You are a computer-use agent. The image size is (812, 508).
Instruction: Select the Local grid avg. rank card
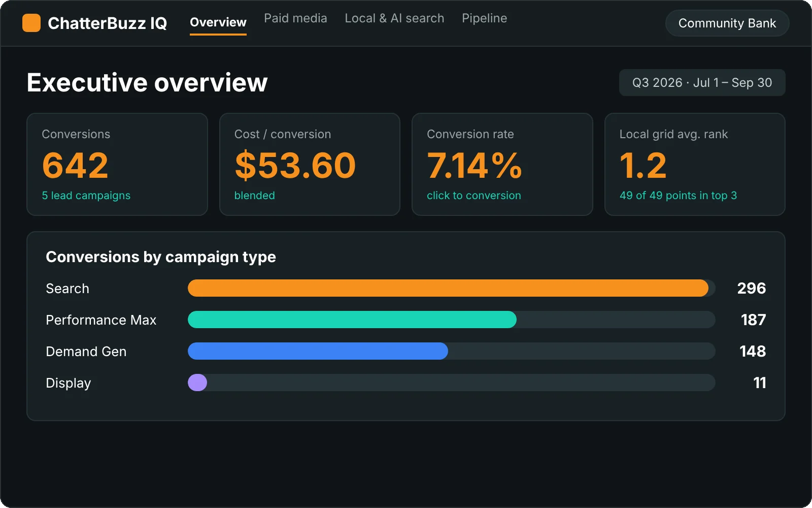(695, 165)
